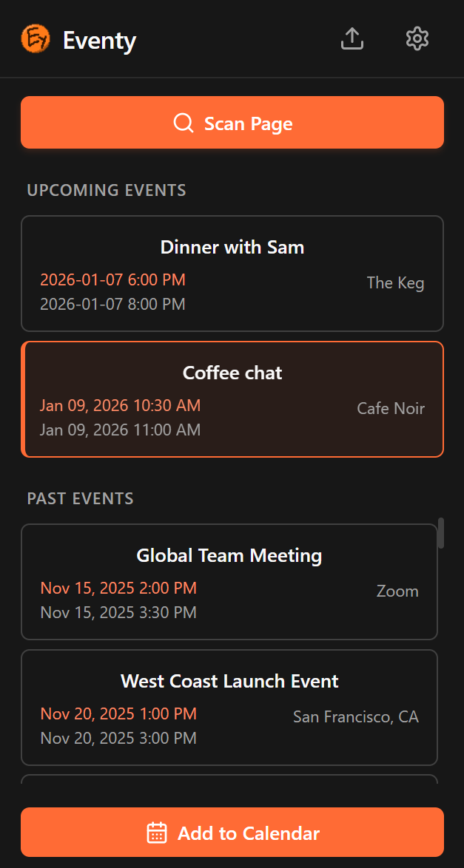The height and width of the screenshot is (868, 464).
Task: Click The Keg location text
Action: (x=395, y=283)
